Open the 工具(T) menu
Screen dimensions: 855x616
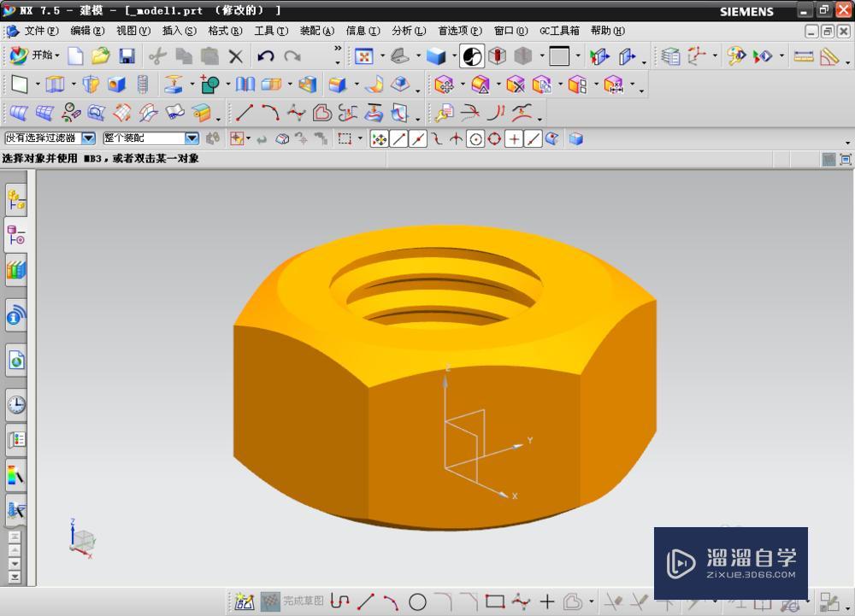tap(271, 31)
